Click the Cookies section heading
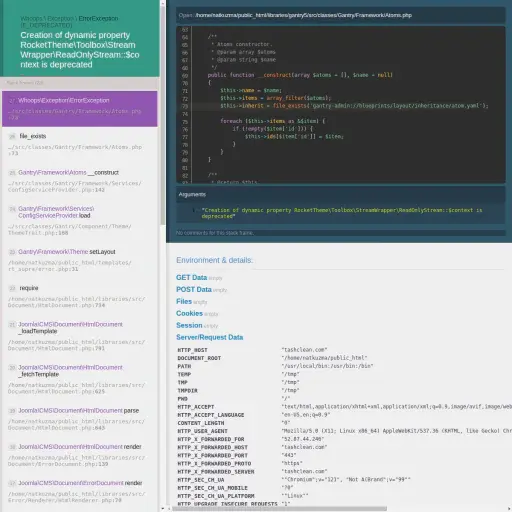Viewport: 512px width, 512px height. 189,313
